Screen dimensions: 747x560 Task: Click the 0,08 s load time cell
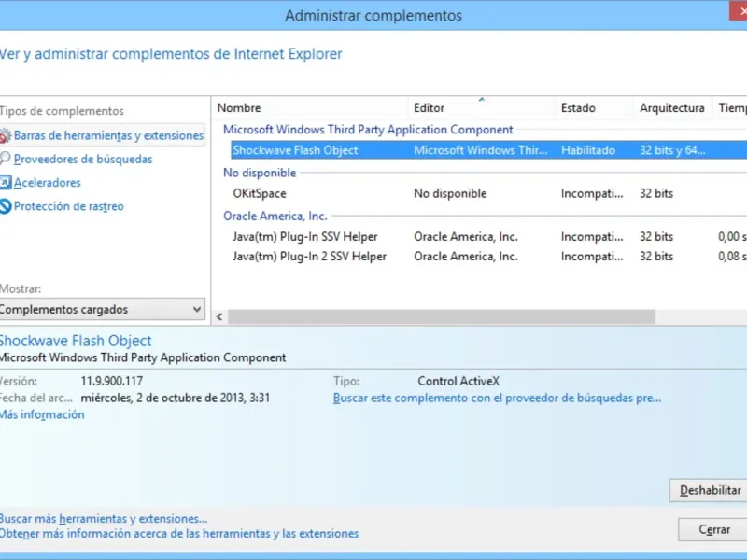coord(732,257)
